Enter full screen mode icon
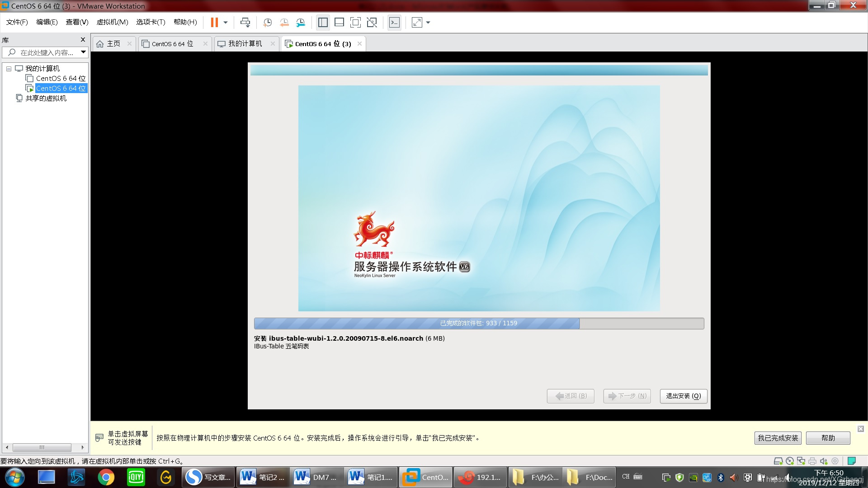 355,22
